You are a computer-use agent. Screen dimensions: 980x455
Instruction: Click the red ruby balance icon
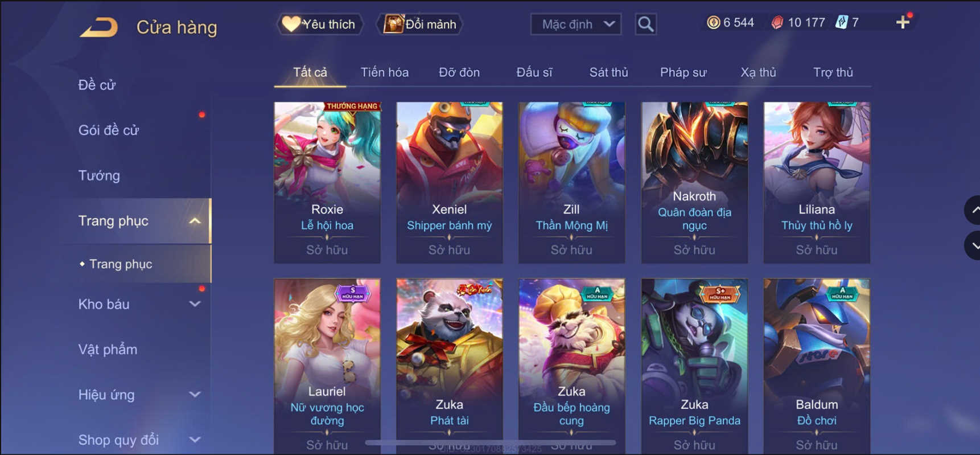pos(777,22)
